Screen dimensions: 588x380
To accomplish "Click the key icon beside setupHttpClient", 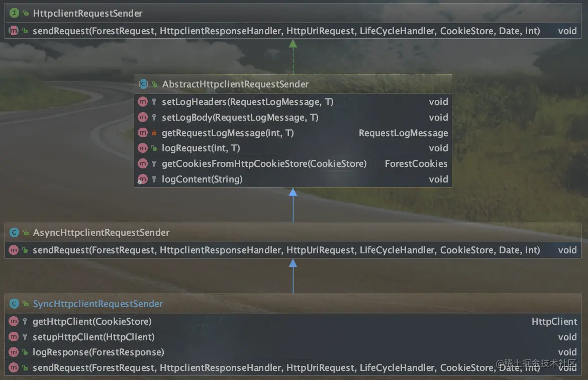I will coord(24,337).
